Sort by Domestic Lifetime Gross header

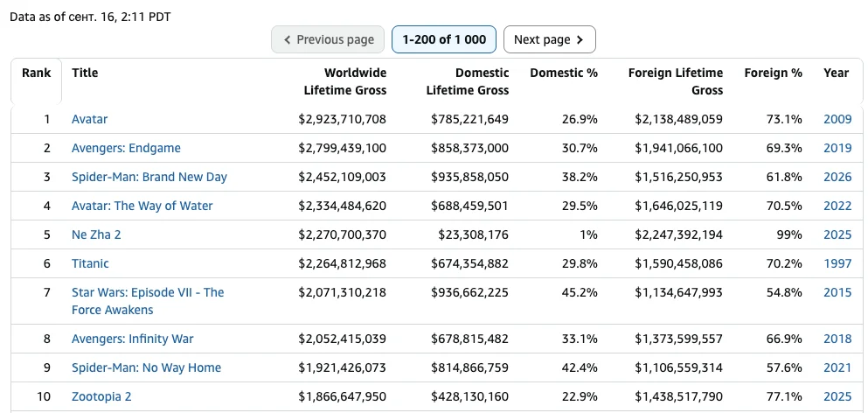tap(467, 81)
